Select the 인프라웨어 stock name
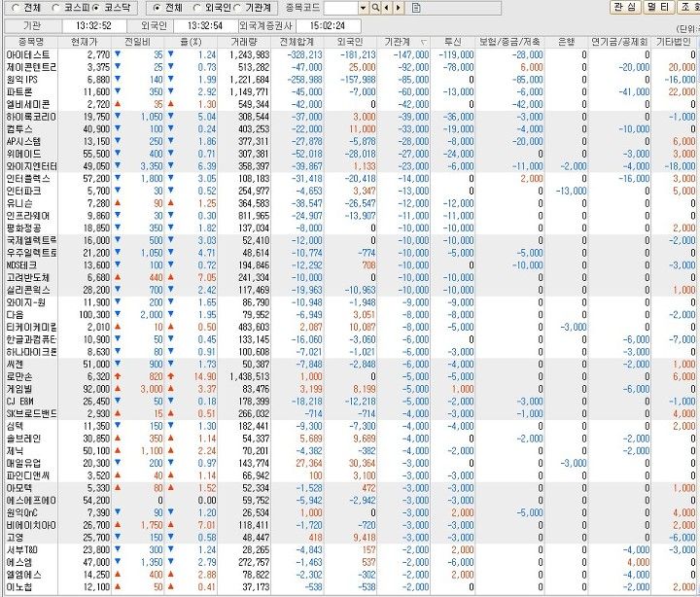The width and height of the screenshot is (700, 597). tap(28, 216)
